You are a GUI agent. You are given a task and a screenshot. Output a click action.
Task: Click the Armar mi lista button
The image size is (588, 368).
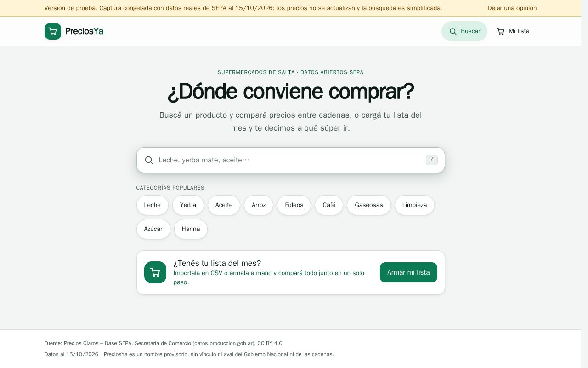408,272
